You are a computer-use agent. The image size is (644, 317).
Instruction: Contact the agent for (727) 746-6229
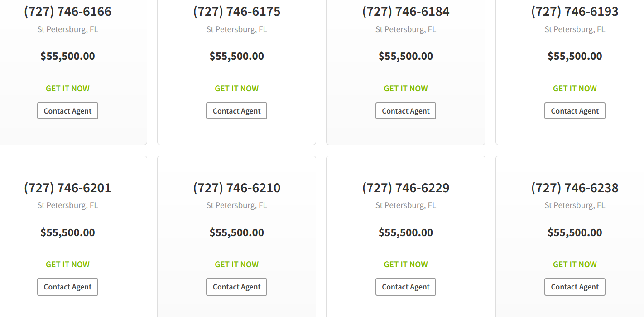point(406,287)
